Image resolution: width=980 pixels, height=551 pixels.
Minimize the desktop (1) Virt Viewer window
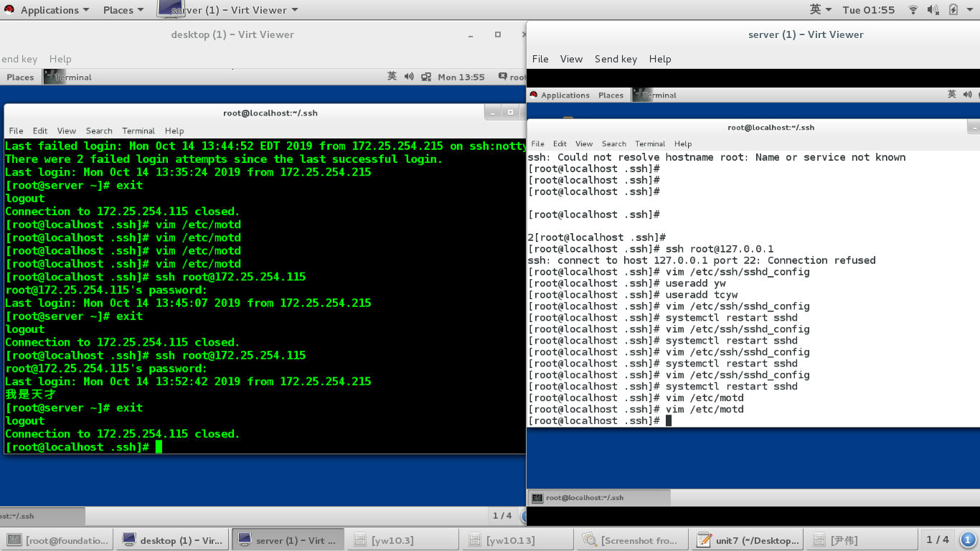[x=471, y=34]
